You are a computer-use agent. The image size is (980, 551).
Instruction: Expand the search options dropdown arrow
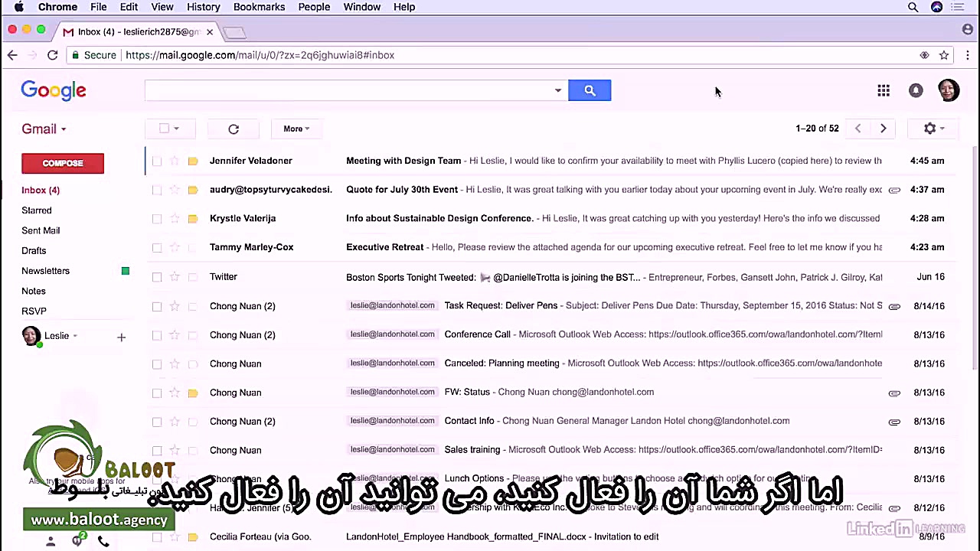coord(557,90)
